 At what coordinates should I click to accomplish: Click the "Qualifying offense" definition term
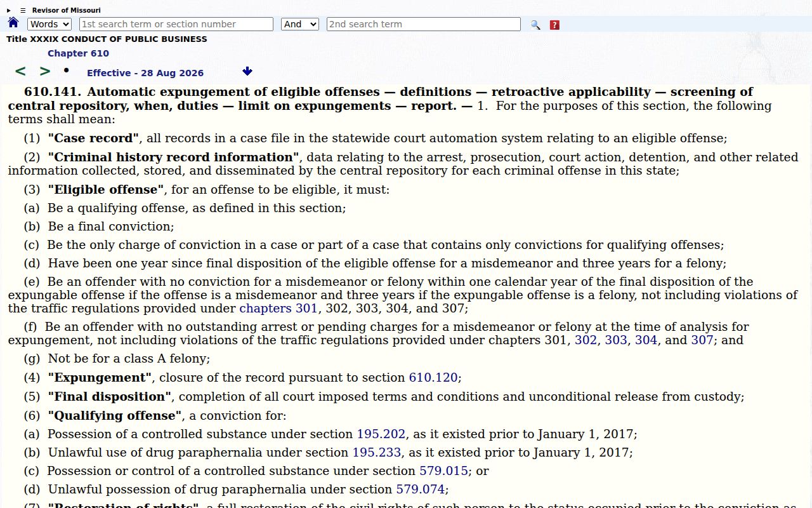(115, 415)
